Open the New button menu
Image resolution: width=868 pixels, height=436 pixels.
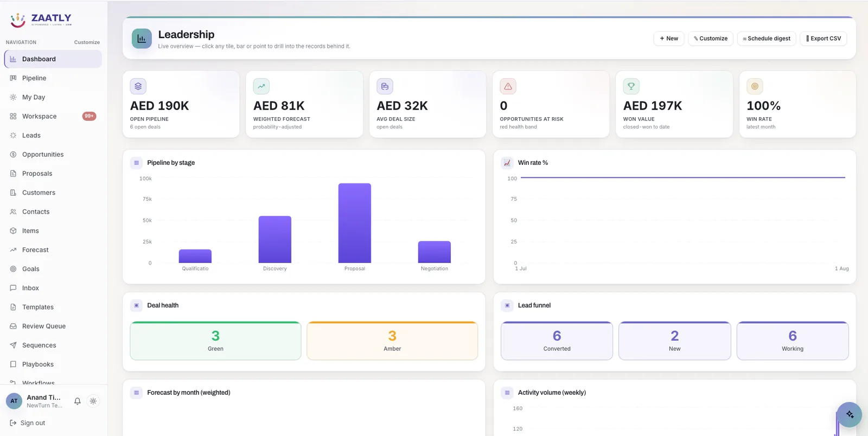669,39
